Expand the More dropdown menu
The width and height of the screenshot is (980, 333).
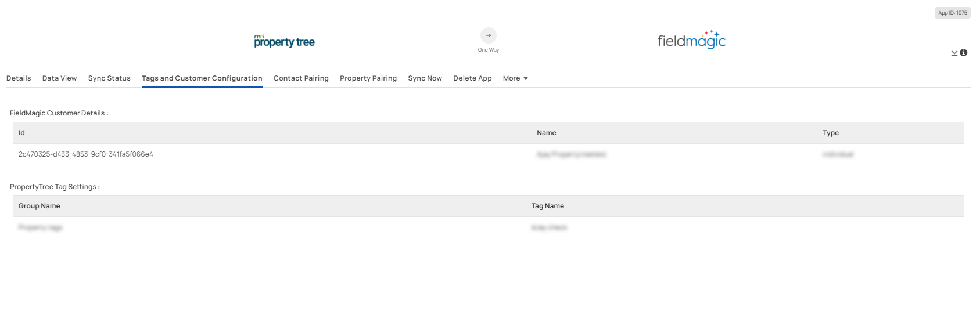click(x=515, y=78)
